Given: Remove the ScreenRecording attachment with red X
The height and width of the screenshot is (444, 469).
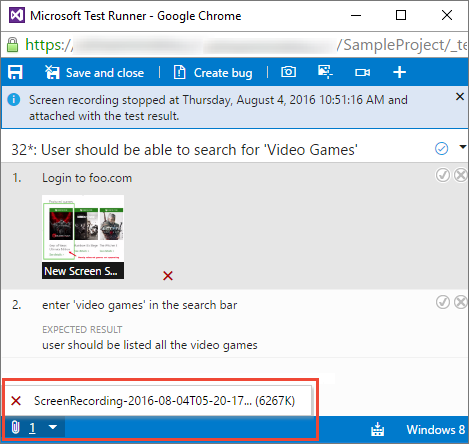Looking at the screenshot, I should coord(16,400).
